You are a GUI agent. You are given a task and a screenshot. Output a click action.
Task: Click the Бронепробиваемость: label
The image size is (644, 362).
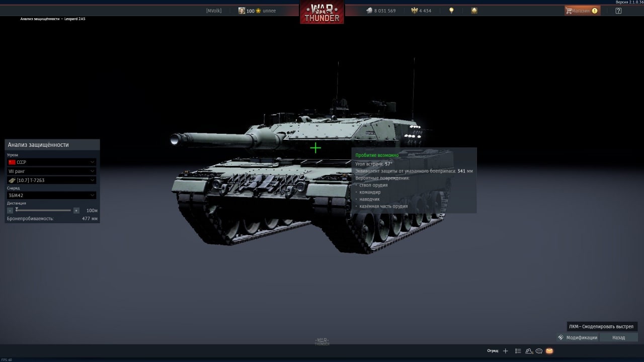[x=30, y=219]
